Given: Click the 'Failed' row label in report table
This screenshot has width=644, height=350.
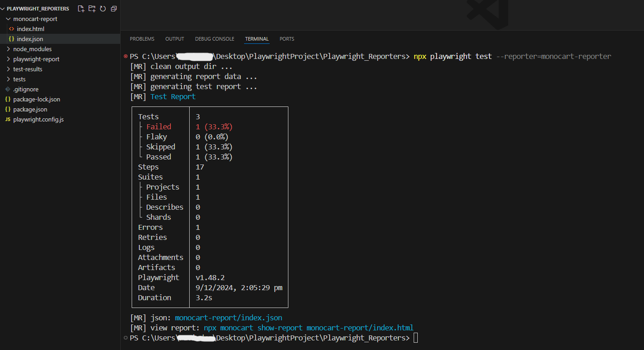Looking at the screenshot, I should click(159, 127).
